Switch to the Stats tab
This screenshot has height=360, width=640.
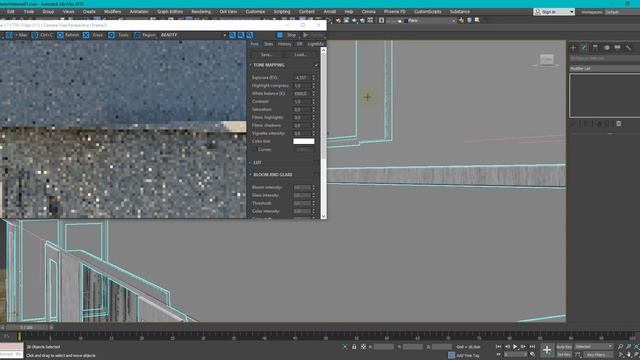(x=268, y=44)
